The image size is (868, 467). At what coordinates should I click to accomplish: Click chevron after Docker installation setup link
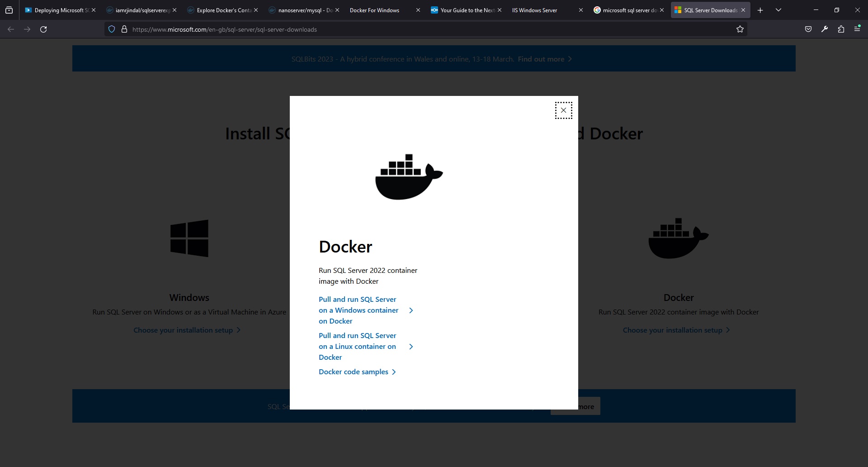click(x=728, y=330)
